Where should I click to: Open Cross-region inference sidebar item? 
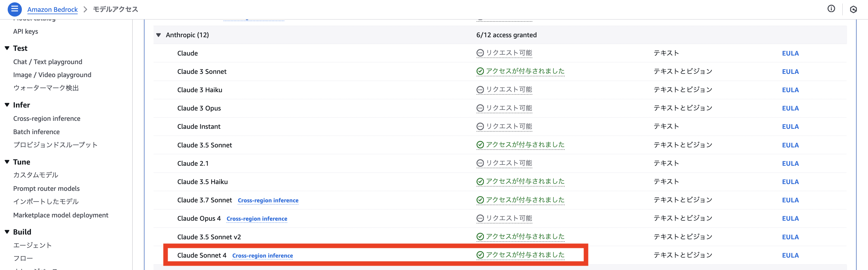point(47,119)
